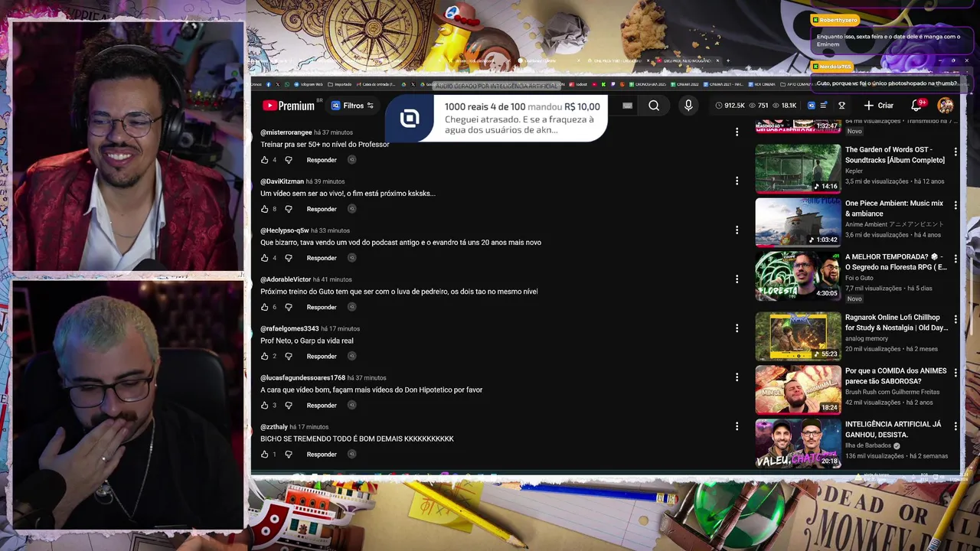Open options menu for @rafaelgomes3343 comment
The height and width of the screenshot is (551, 980).
tap(737, 328)
